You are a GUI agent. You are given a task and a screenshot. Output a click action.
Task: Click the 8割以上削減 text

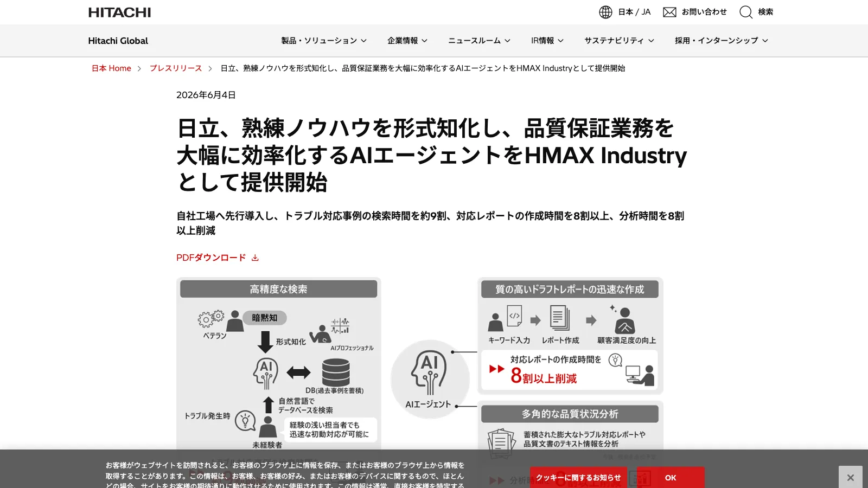tap(544, 376)
